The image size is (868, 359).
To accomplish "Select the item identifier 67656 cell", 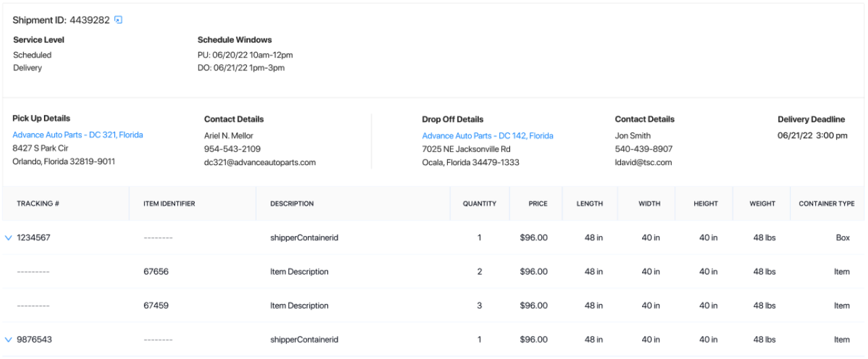I will click(x=156, y=272).
